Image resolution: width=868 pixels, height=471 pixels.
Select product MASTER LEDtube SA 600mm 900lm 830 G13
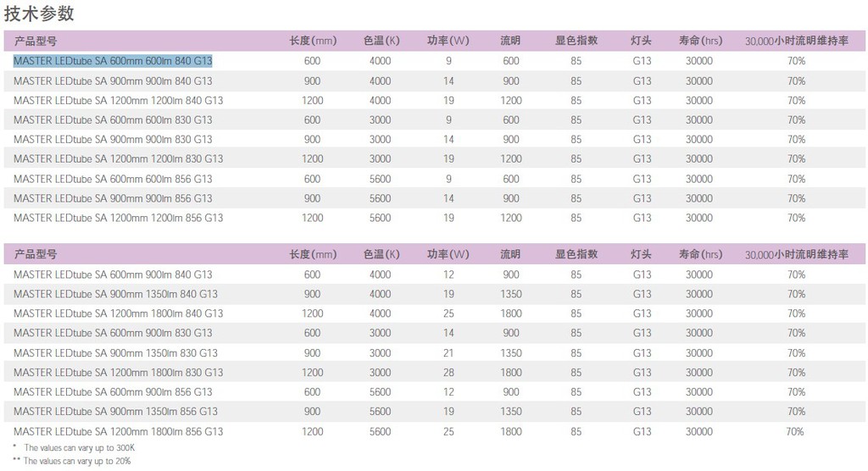(x=113, y=333)
